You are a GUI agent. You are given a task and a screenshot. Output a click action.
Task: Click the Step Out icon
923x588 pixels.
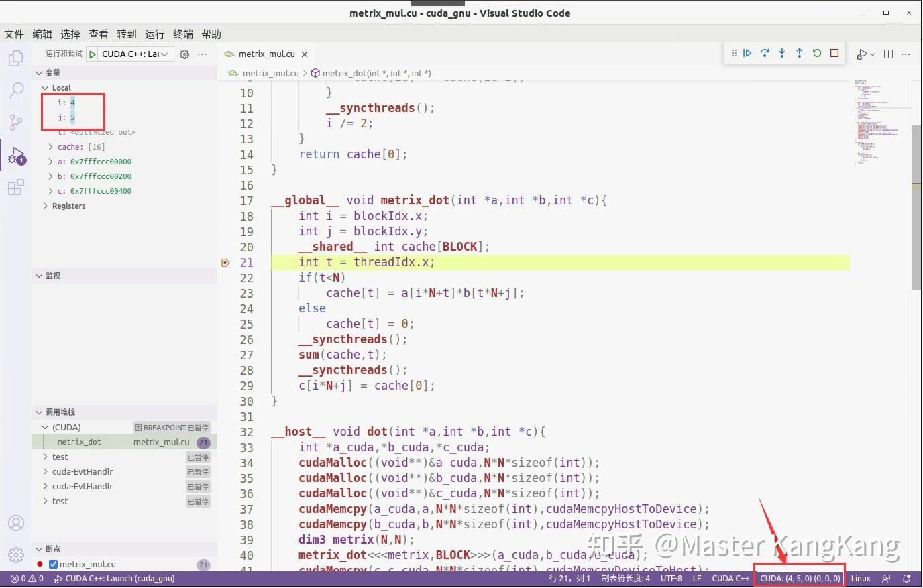click(x=800, y=53)
